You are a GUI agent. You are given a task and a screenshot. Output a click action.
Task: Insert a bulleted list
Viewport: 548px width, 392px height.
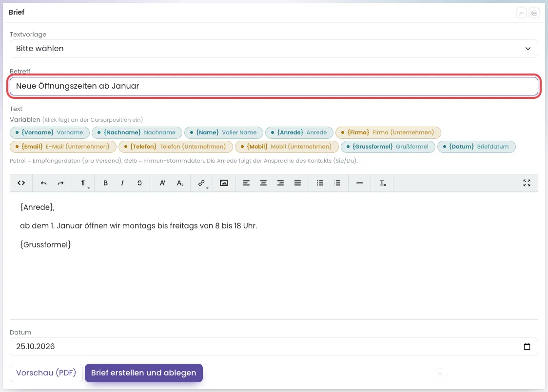pyautogui.click(x=320, y=183)
